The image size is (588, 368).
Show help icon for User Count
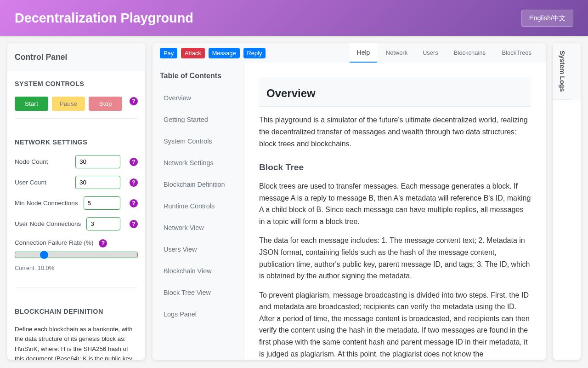[x=134, y=183]
